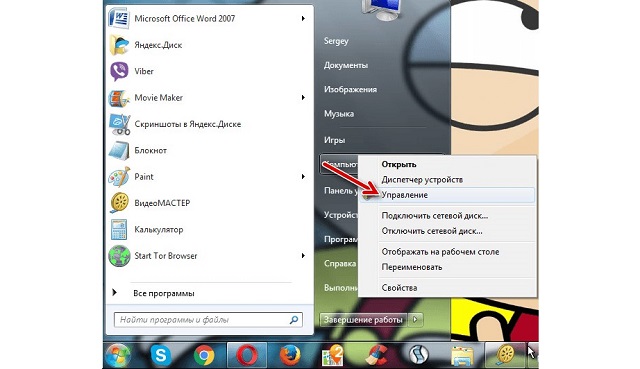
Task: Open Изображения in the Start menu
Action: click(x=350, y=89)
